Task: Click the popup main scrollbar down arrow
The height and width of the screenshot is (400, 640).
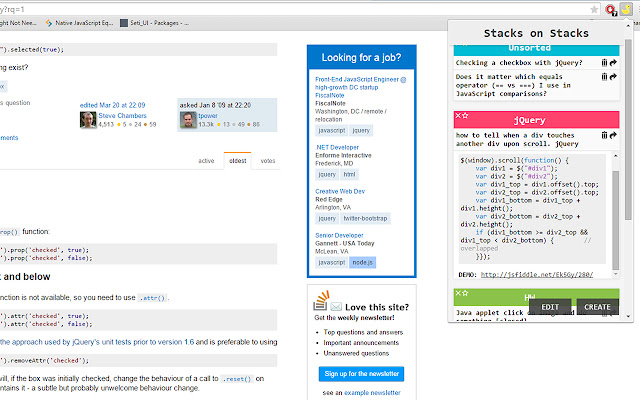Action: [x=628, y=316]
